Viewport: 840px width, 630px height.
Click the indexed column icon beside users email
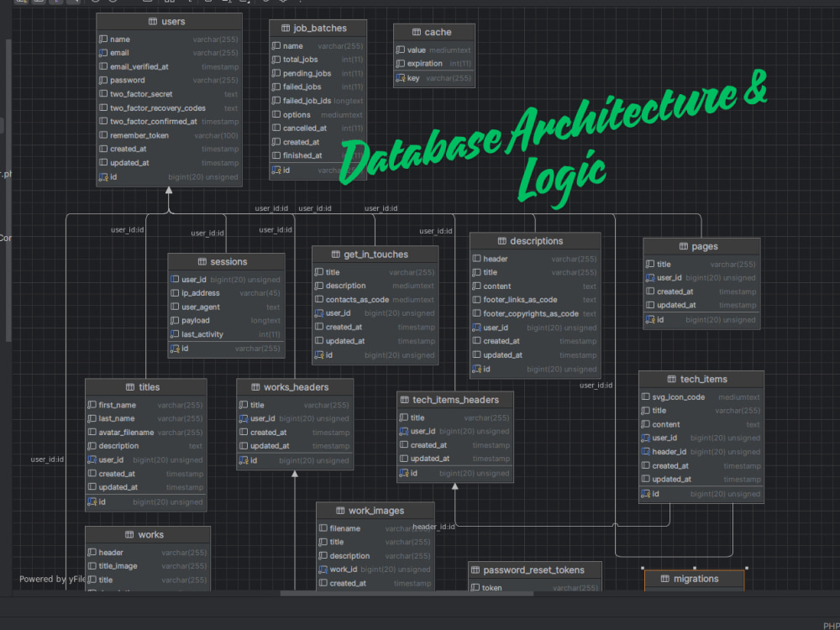click(103, 53)
